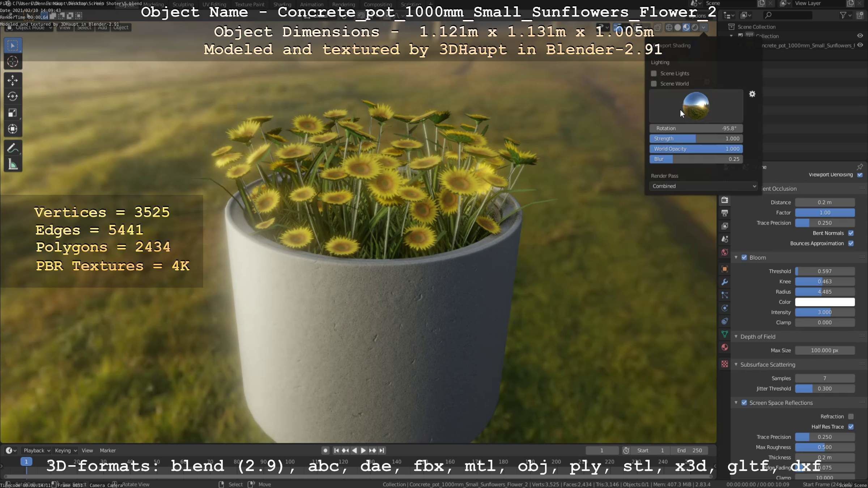Collapse the Depth of Field panel

pyautogui.click(x=736, y=337)
